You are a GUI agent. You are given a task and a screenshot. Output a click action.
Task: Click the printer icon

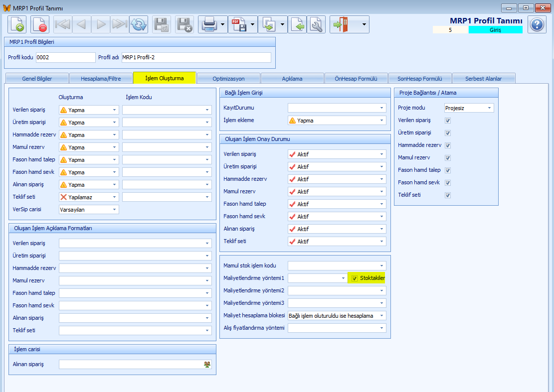coord(208,24)
